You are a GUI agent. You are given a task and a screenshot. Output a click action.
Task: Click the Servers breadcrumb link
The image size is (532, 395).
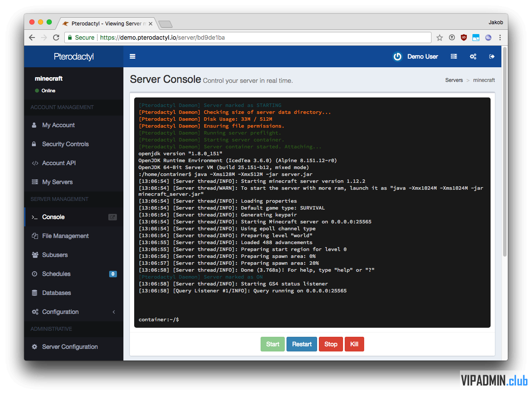point(454,80)
